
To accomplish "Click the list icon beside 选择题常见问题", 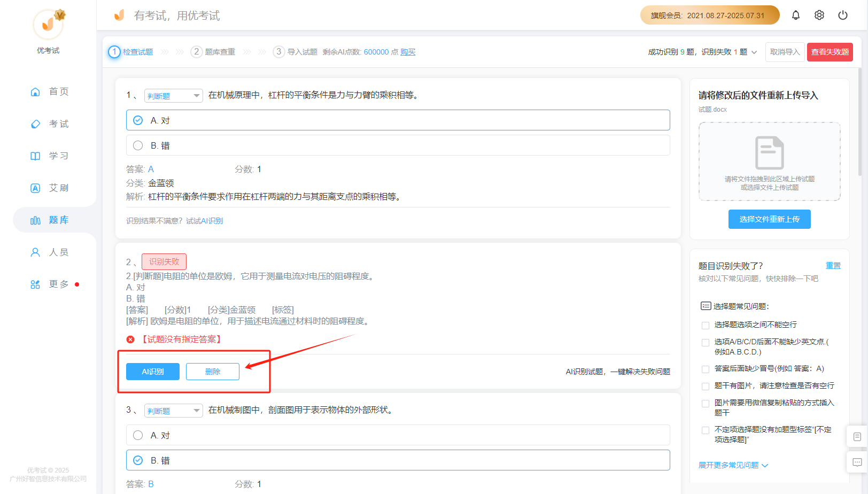I will click(706, 306).
